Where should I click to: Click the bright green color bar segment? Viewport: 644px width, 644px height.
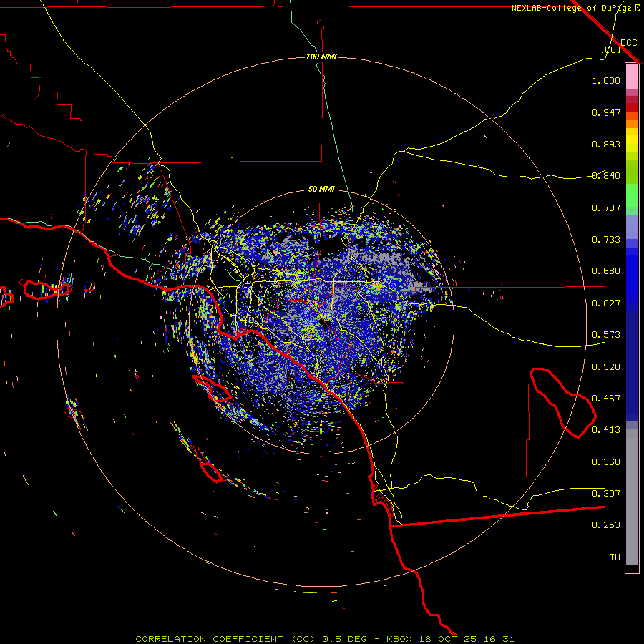coord(632,195)
